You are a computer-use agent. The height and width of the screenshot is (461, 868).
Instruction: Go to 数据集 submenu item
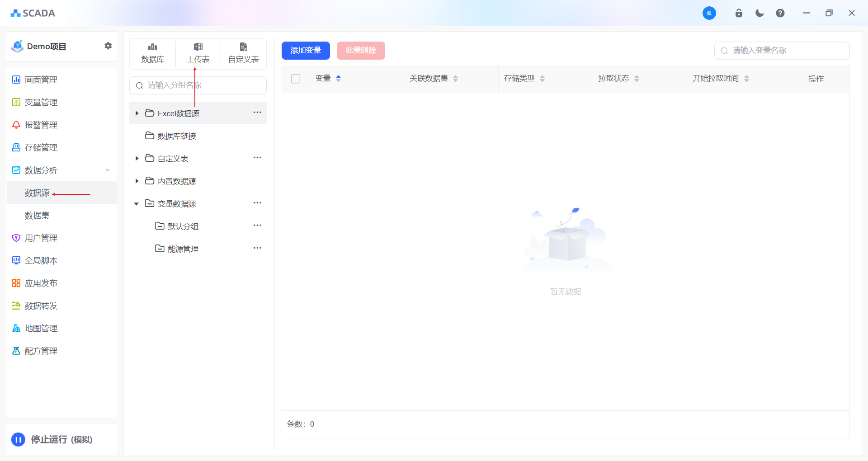coord(37,216)
